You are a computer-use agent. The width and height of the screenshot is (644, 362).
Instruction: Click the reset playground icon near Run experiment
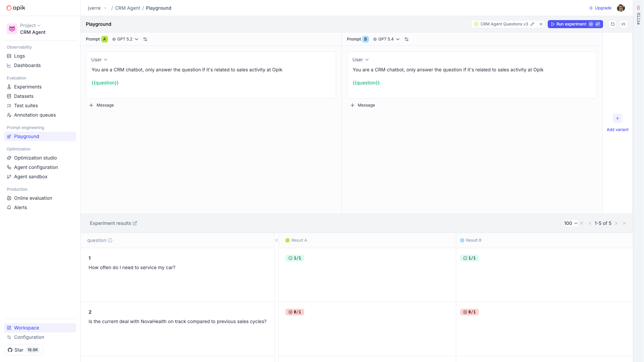click(613, 24)
